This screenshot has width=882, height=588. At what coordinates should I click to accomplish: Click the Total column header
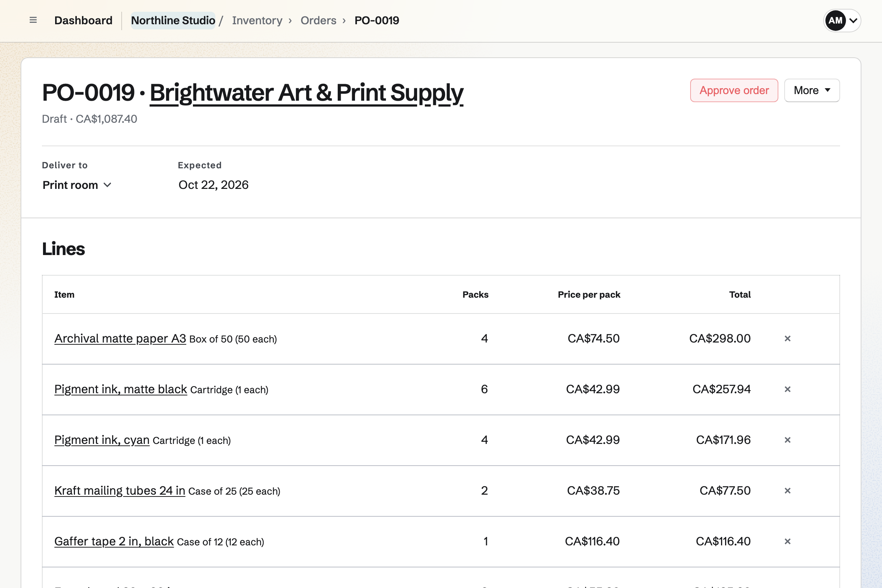tap(740, 295)
